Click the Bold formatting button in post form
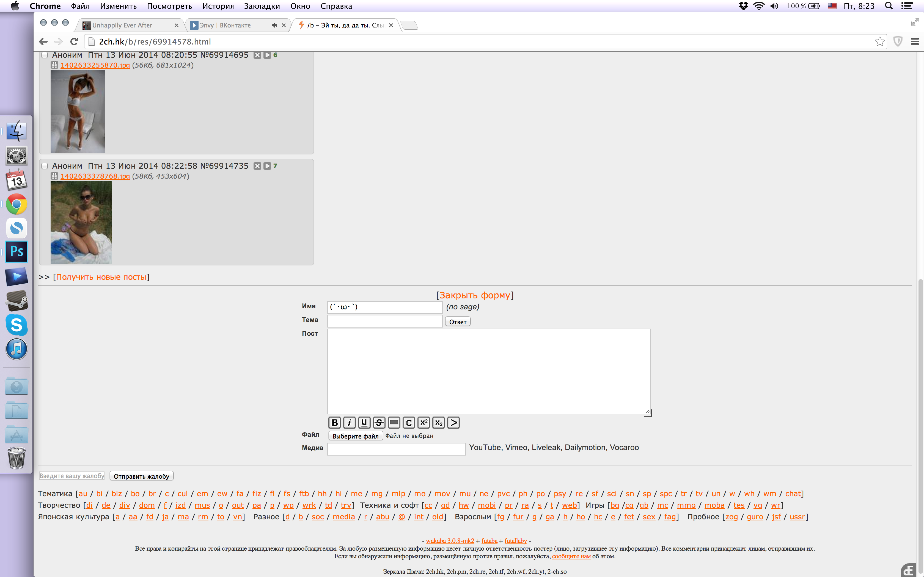Screen dimensions: 924x577 [334, 423]
